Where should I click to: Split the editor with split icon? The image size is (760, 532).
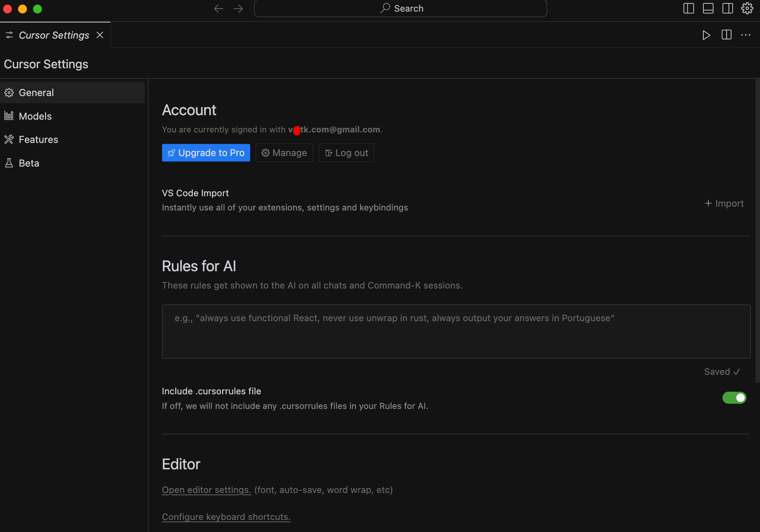tap(727, 35)
